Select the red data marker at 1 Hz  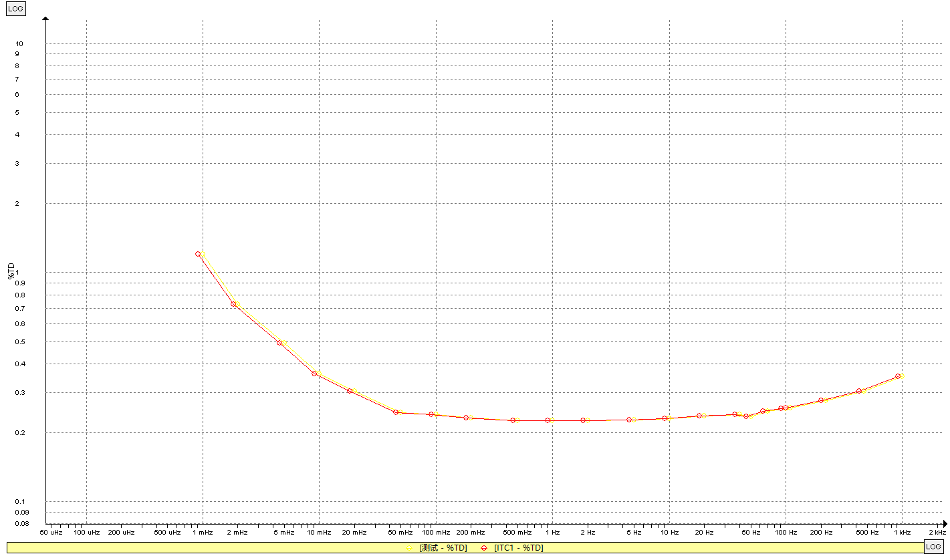pyautogui.click(x=548, y=420)
